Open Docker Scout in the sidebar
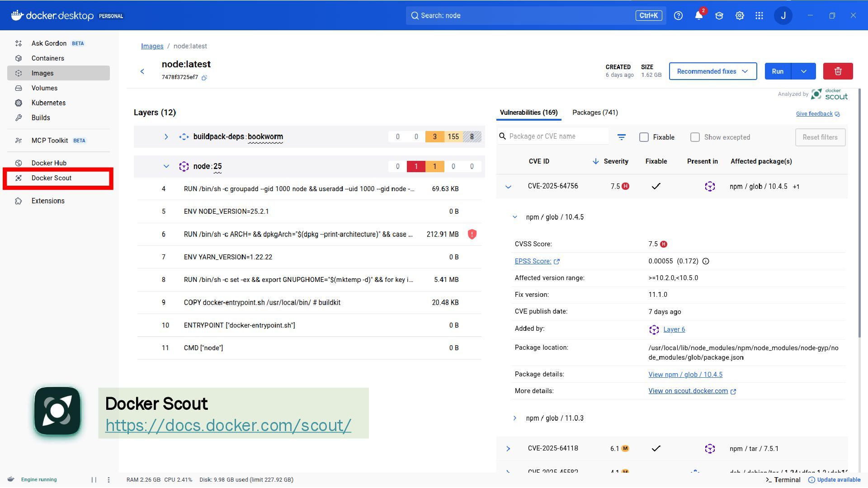 coord(52,178)
